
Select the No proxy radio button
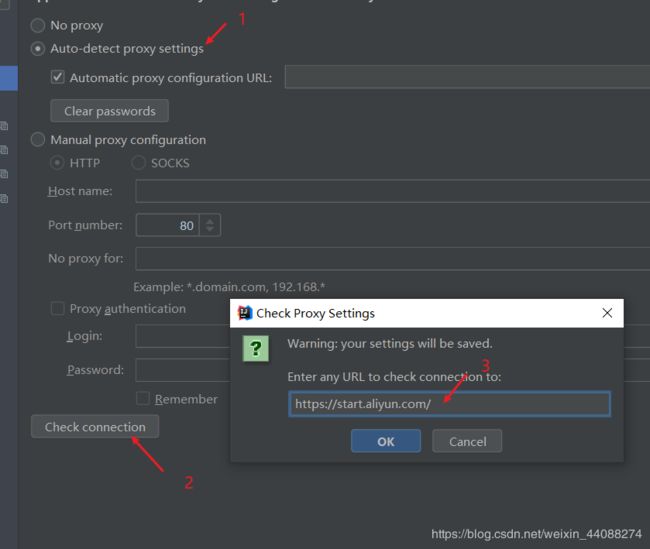[x=37, y=25]
